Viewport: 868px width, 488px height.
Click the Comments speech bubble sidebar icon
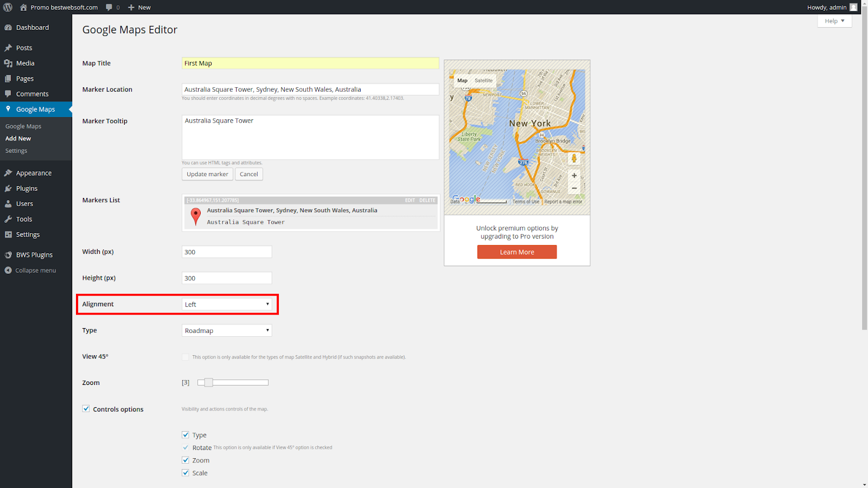(8, 94)
